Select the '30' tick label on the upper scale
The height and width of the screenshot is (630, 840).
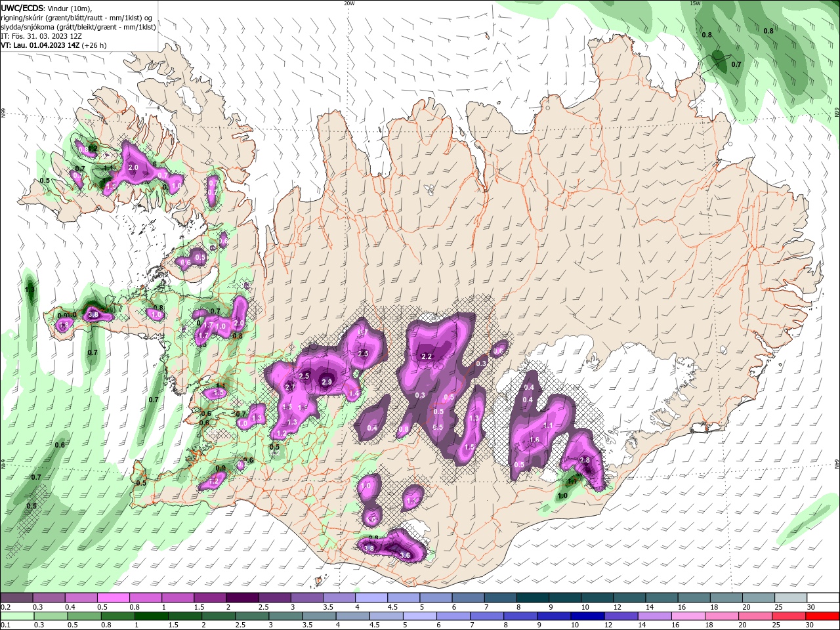tap(811, 607)
